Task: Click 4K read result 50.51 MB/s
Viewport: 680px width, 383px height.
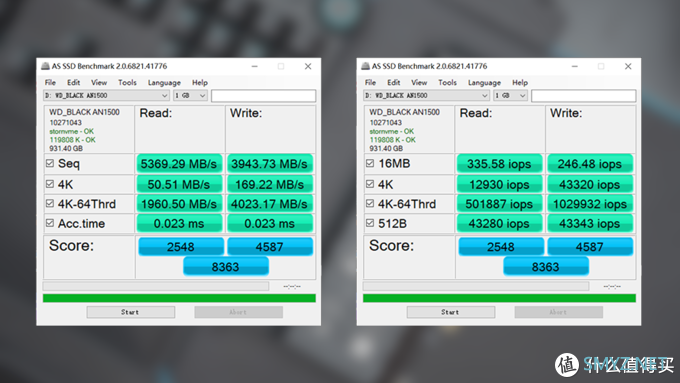Action: point(179,184)
